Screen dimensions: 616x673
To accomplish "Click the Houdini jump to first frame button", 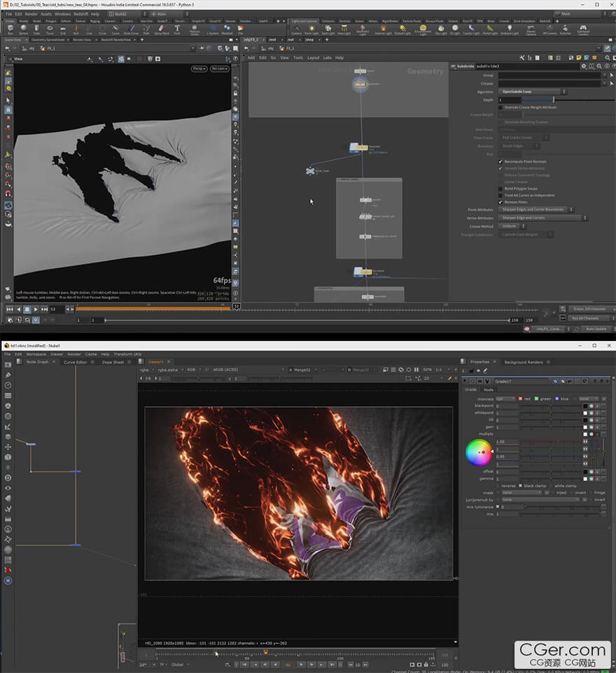I will tap(9, 309).
